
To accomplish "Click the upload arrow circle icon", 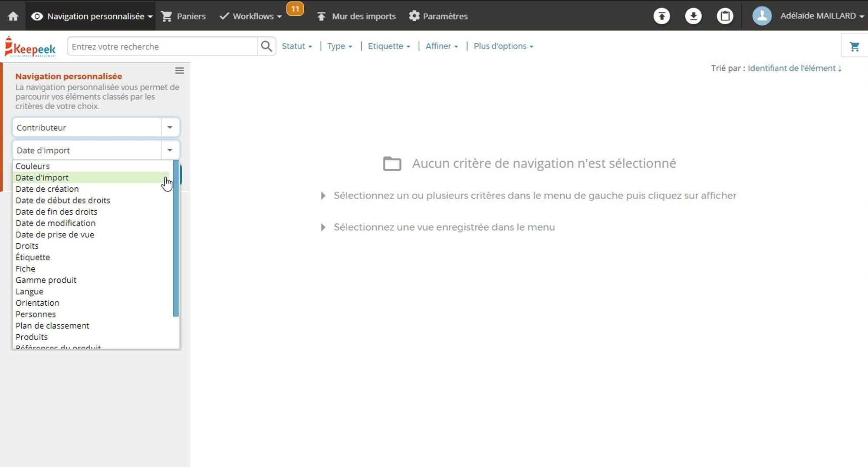I will click(x=661, y=16).
